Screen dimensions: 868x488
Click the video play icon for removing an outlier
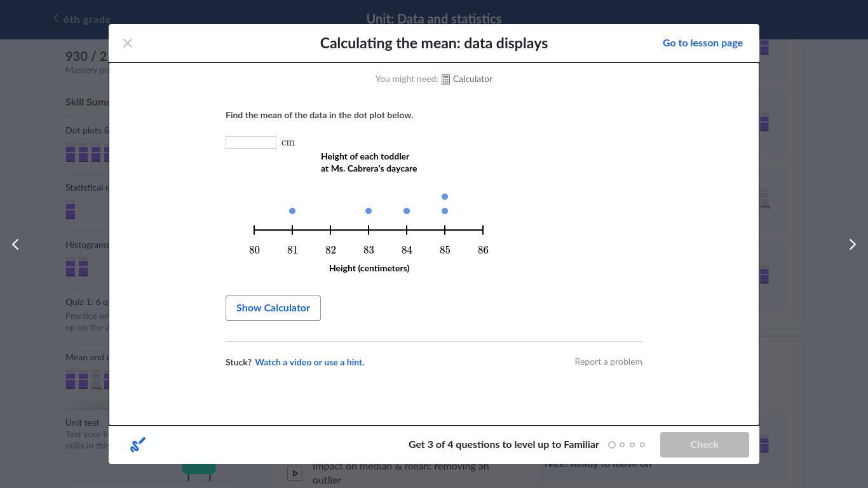pos(294,473)
